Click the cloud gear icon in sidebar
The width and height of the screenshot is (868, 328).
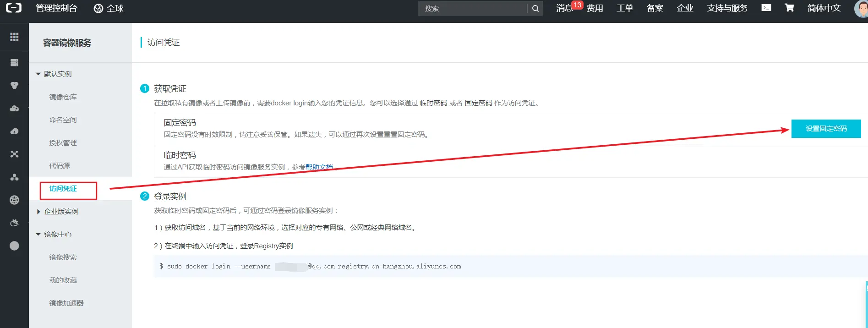(14, 223)
